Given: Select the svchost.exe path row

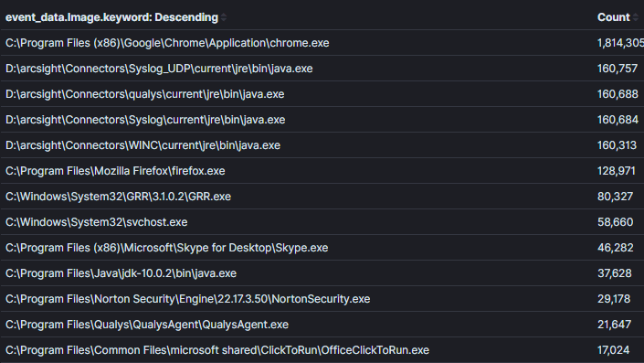Looking at the screenshot, I should (x=96, y=222).
